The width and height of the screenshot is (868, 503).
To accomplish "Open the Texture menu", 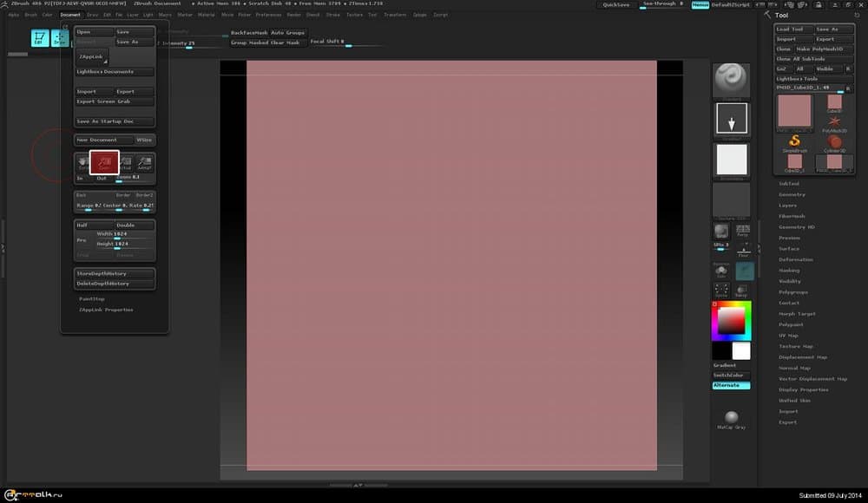I will point(354,15).
